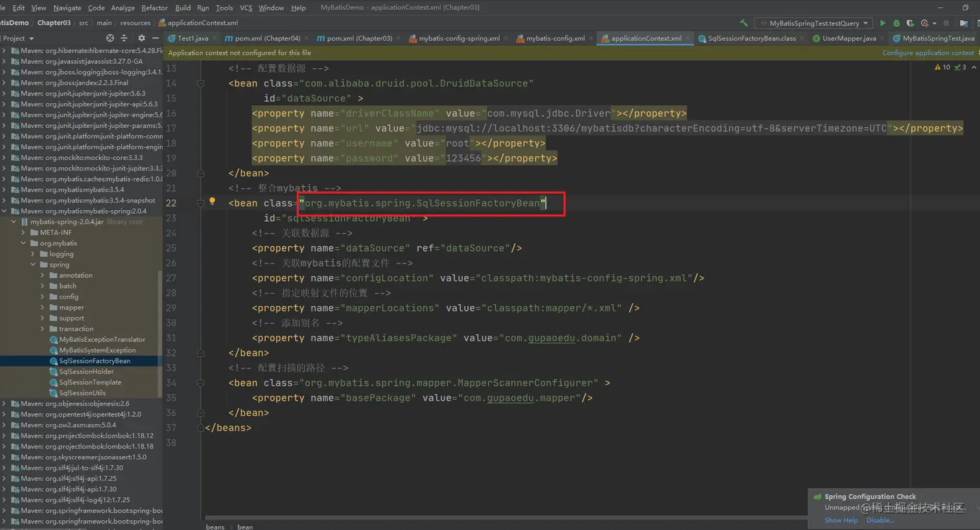Run MyBatisSpringTest.testQuery with the green play icon

[x=883, y=23]
